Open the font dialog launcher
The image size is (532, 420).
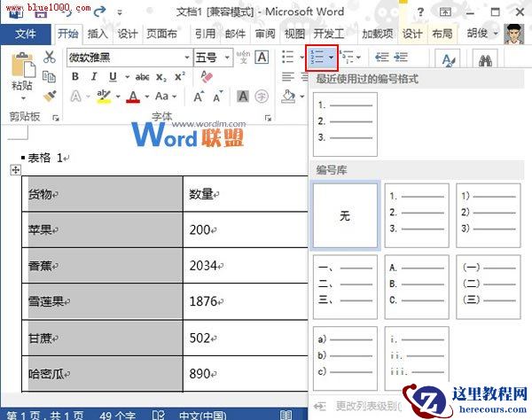268,118
